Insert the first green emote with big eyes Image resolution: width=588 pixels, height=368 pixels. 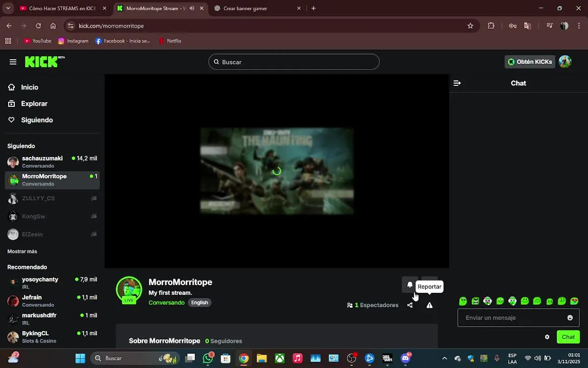tap(463, 301)
